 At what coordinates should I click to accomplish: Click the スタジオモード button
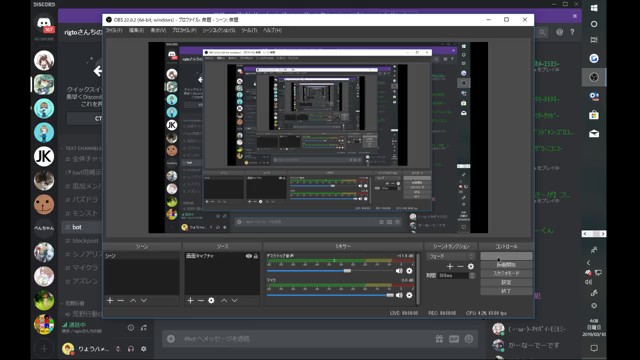[x=506, y=273]
